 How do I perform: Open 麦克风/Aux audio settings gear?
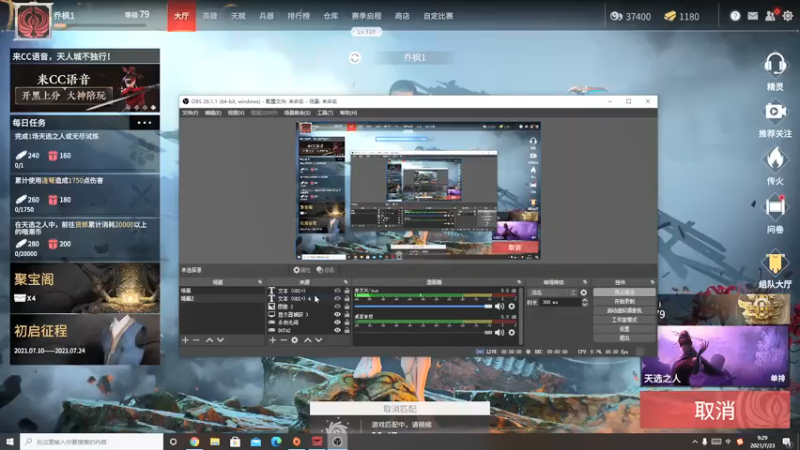coord(512,306)
